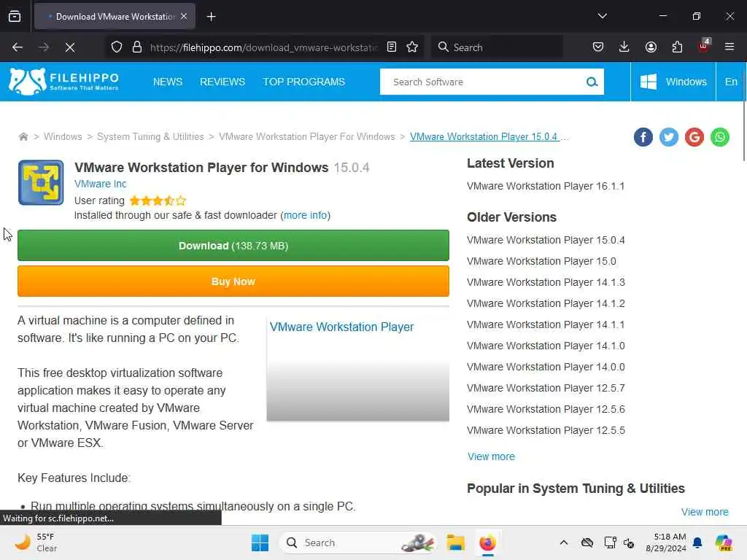Click the taskbar Search box
Image resolution: width=747 pixels, height=560 pixels.
click(x=357, y=542)
